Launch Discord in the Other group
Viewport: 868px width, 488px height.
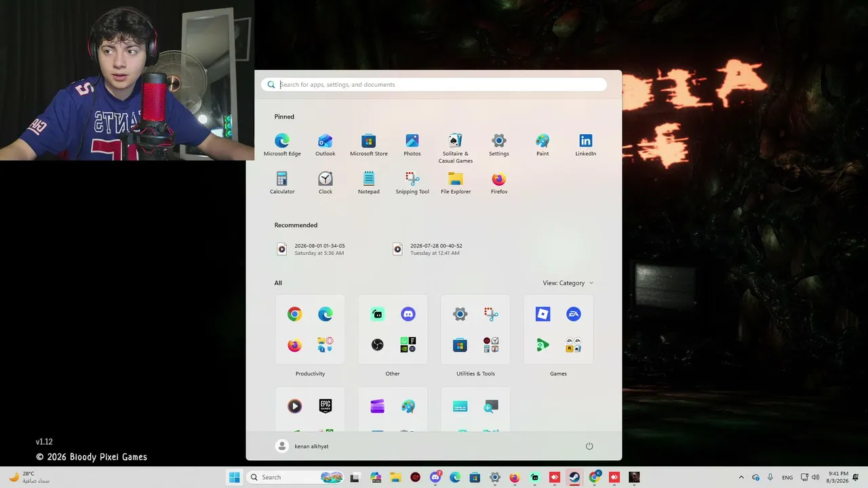[x=408, y=314]
